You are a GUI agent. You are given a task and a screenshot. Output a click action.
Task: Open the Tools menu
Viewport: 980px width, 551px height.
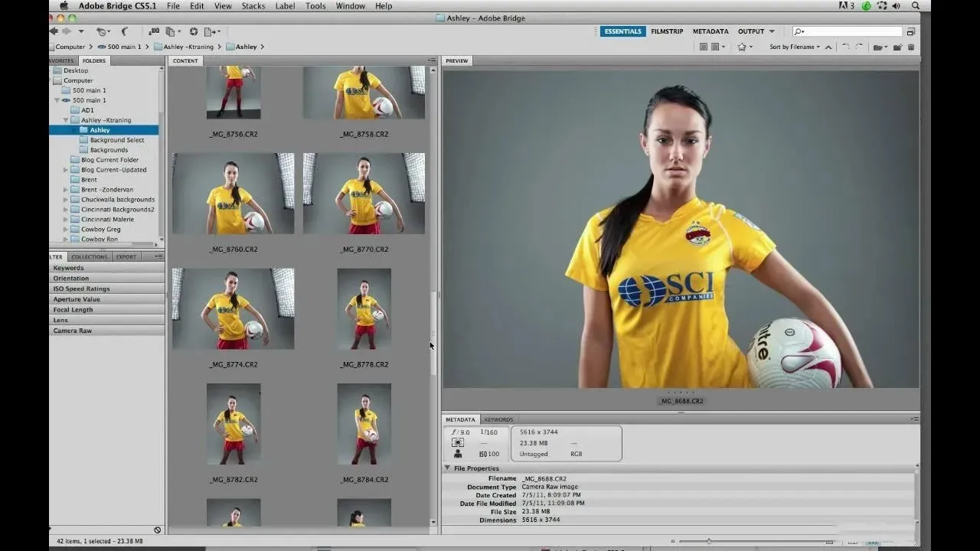click(x=315, y=5)
